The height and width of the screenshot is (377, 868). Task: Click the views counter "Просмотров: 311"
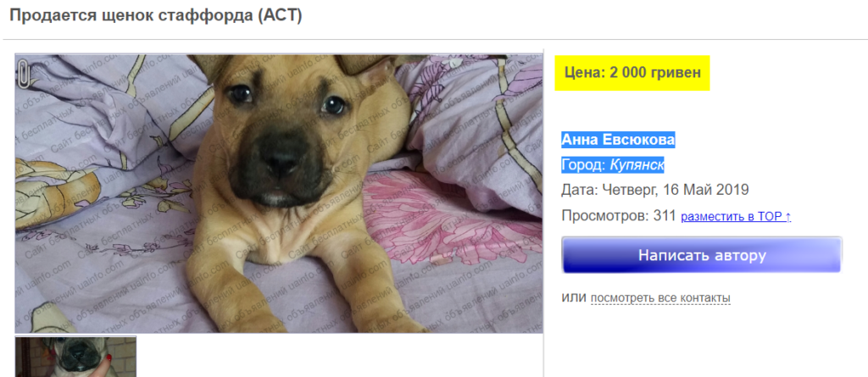point(618,215)
